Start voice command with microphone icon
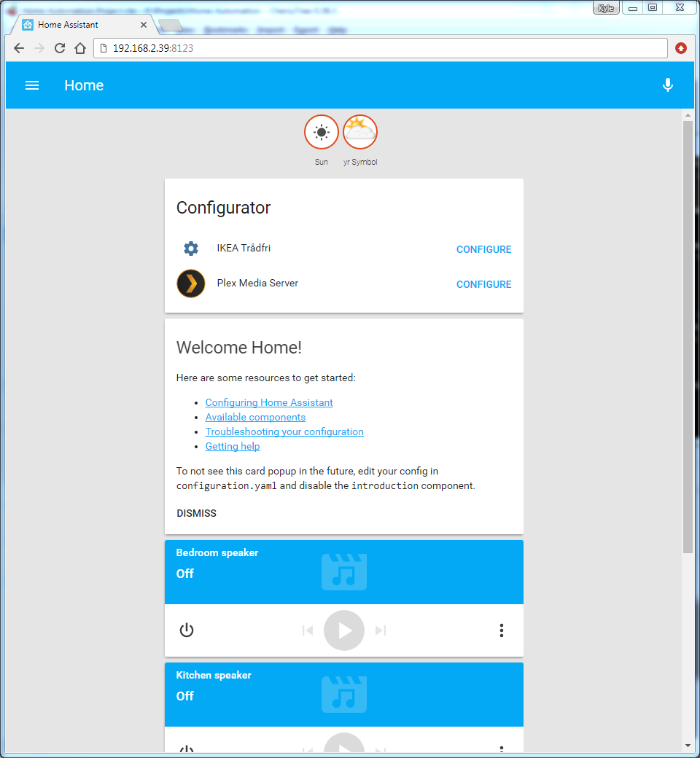 [667, 85]
